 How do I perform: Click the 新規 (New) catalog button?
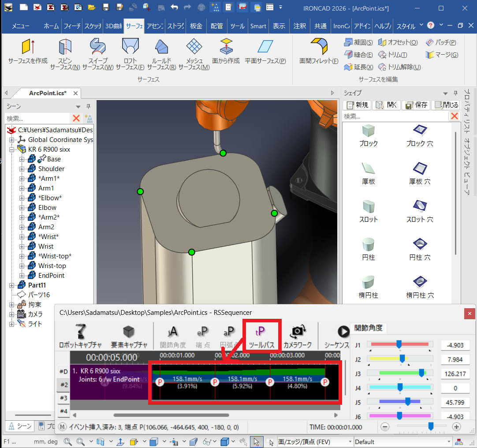[358, 105]
